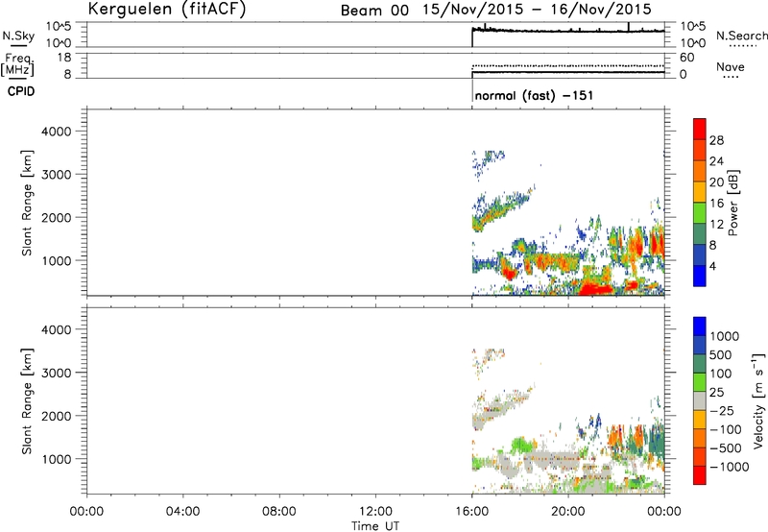Image resolution: width=768 pixels, height=532 pixels.
Task: Click the 'N.Search' legend label
Action: [741, 36]
